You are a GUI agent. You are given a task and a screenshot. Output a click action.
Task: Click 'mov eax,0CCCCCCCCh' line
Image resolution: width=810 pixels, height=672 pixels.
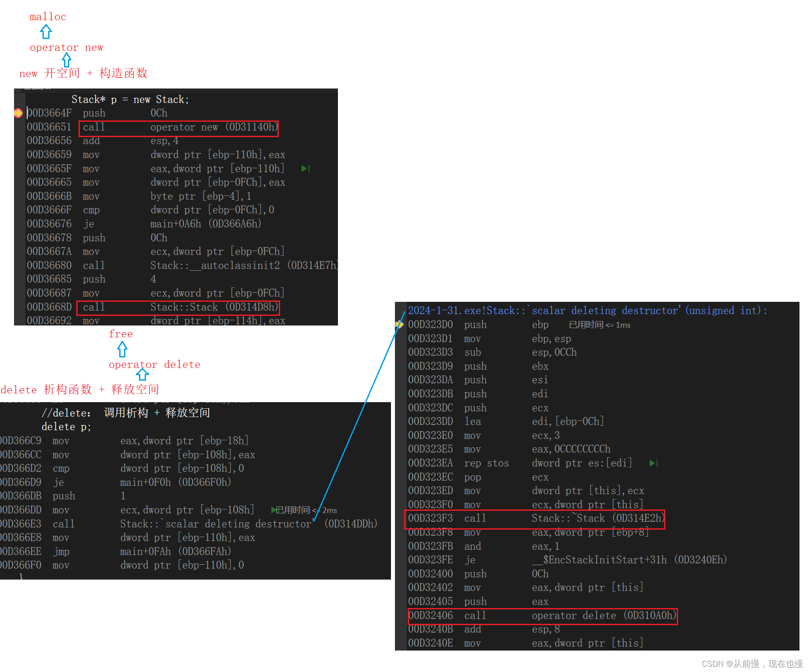[509, 449]
